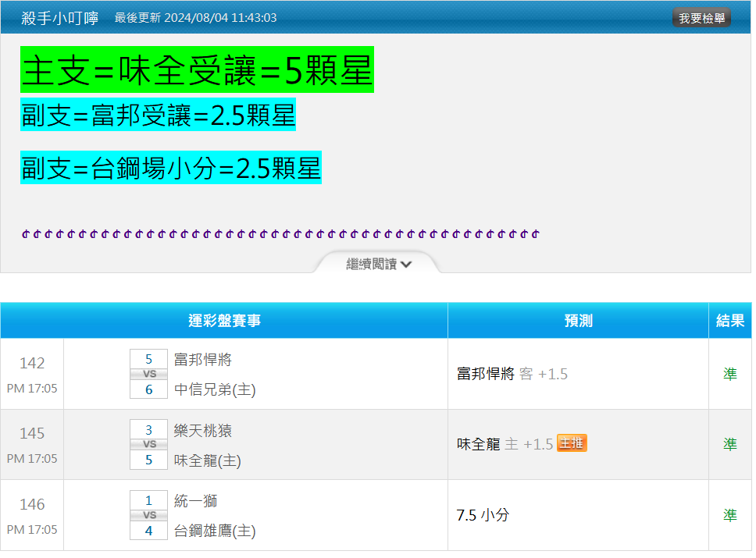Click the 準 result for game 146
The image size is (756, 558).
tap(730, 515)
